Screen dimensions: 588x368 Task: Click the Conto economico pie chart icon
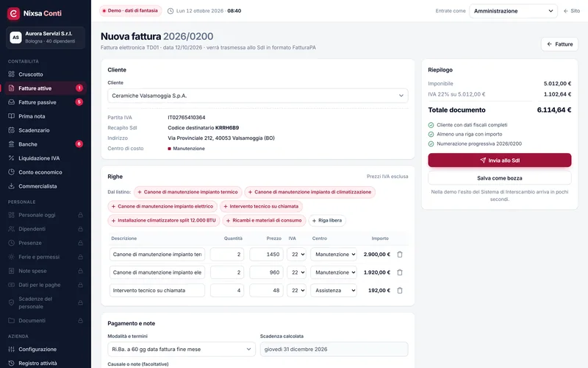pos(11,172)
